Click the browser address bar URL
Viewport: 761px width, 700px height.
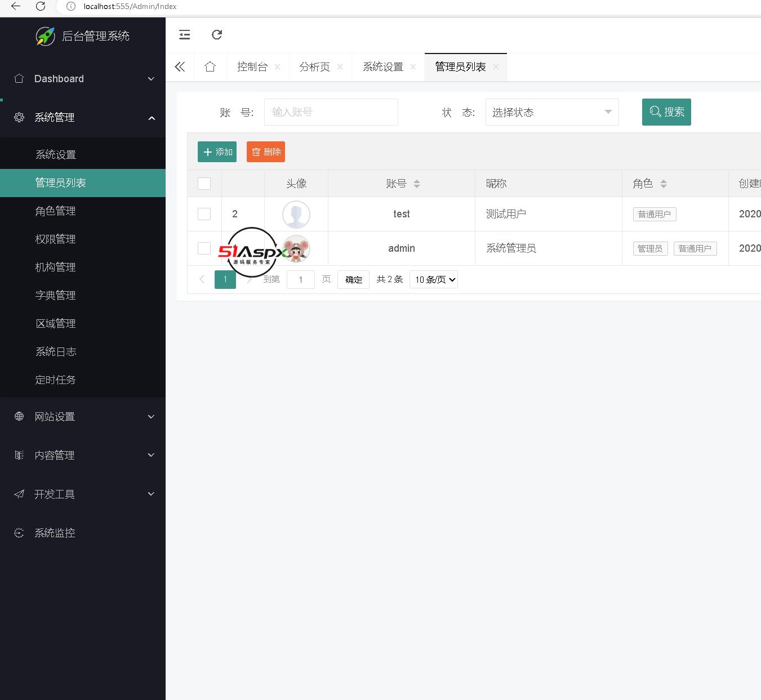[130, 6]
